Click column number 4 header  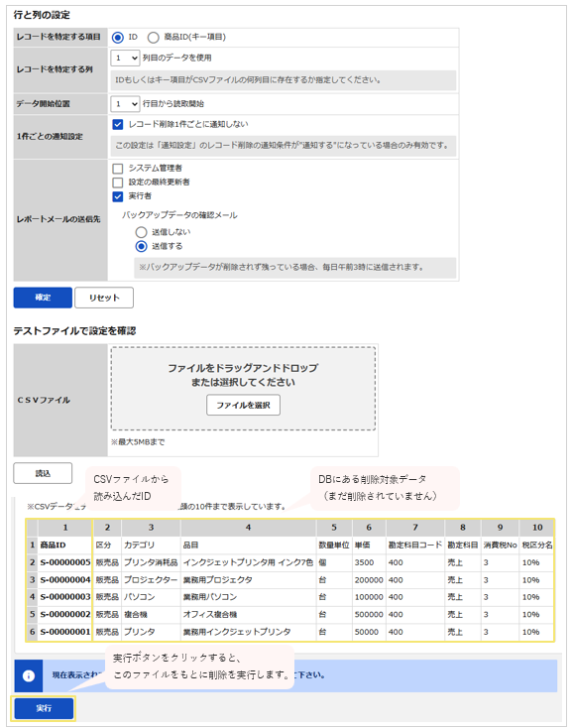point(248,528)
